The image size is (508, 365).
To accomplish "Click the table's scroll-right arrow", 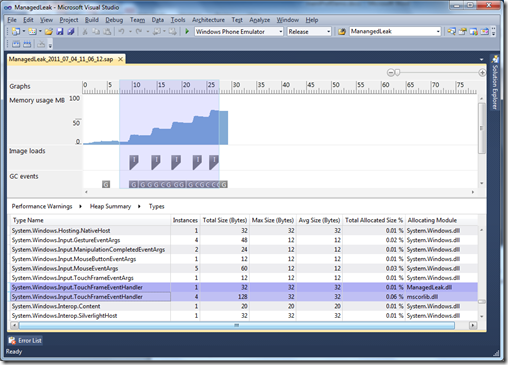I will [473, 325].
